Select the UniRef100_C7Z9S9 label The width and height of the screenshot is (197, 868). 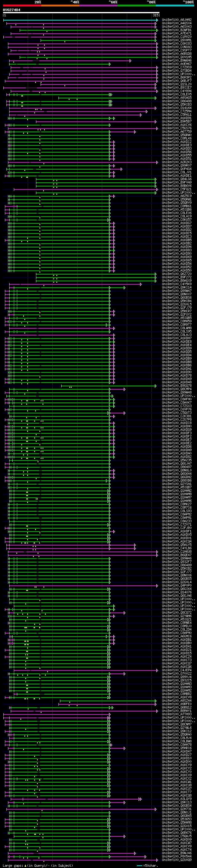coord(177,67)
